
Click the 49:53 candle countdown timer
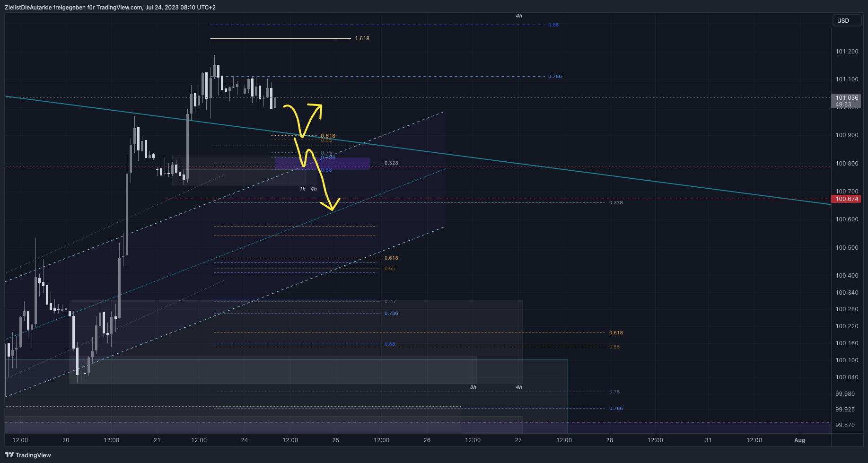click(x=843, y=105)
